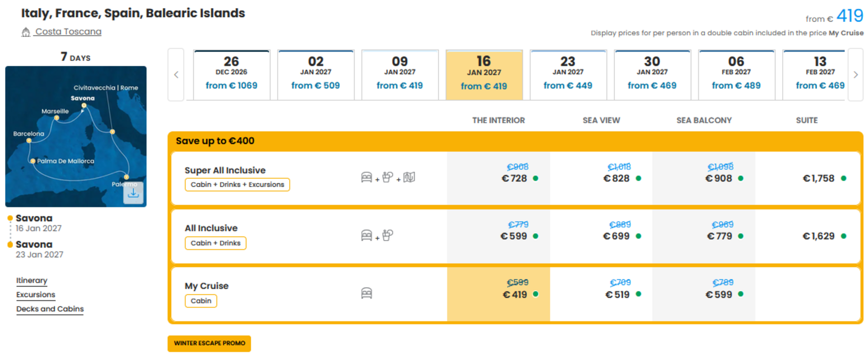Image resolution: width=868 pixels, height=361 pixels.
Task: Click the Save up to €400 banner
Action: pyautogui.click(x=515, y=141)
